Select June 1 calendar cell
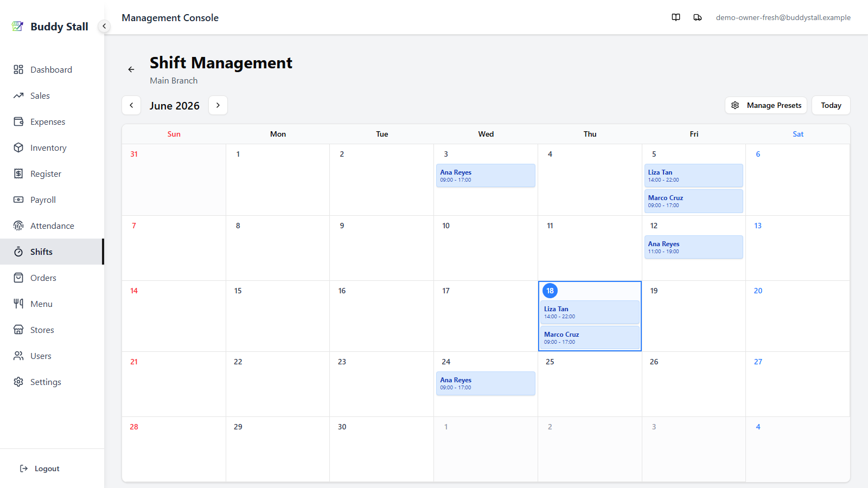The height and width of the screenshot is (488, 868). click(278, 179)
